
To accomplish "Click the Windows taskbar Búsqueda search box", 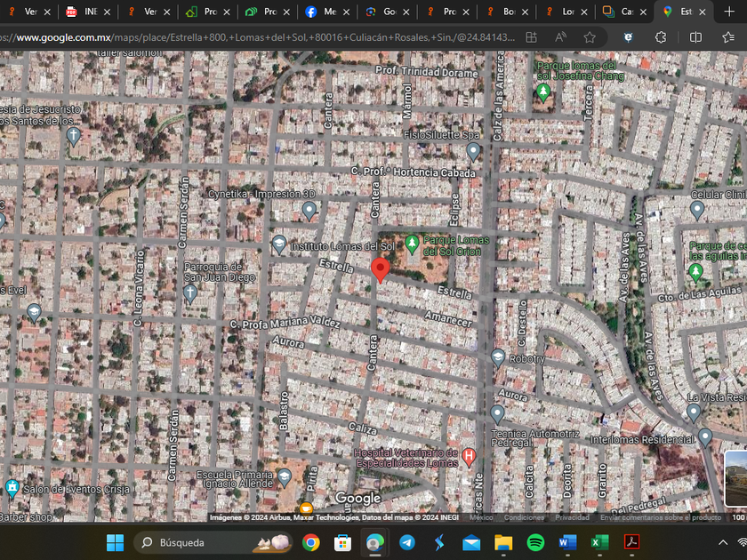I will tap(191, 542).
